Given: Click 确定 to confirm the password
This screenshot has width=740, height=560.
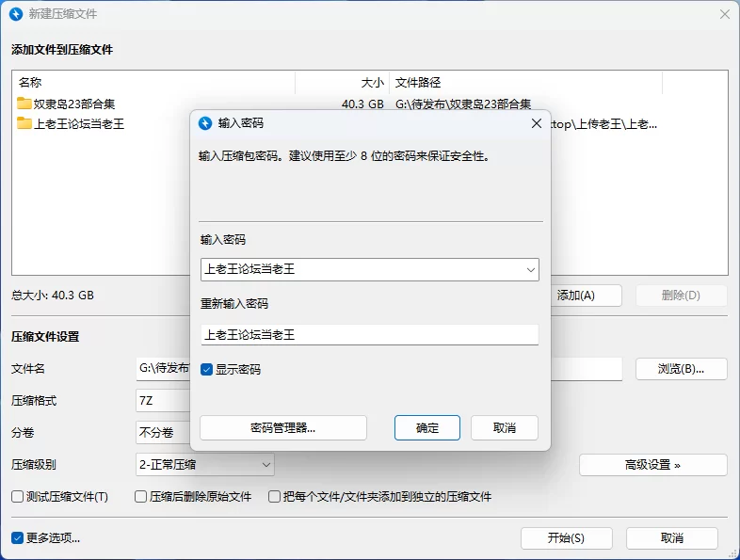Looking at the screenshot, I should [x=427, y=427].
